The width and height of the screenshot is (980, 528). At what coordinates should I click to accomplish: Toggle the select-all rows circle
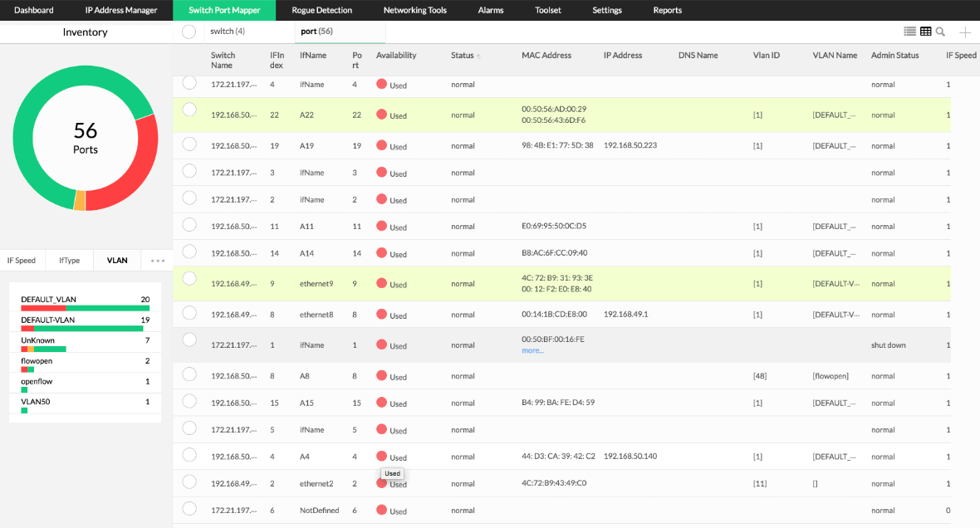(x=189, y=32)
